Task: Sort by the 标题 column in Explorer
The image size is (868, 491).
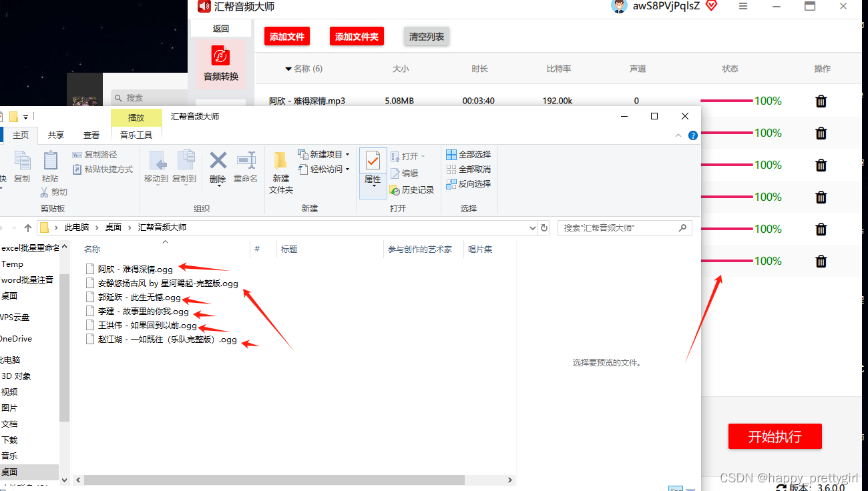Action: (289, 250)
